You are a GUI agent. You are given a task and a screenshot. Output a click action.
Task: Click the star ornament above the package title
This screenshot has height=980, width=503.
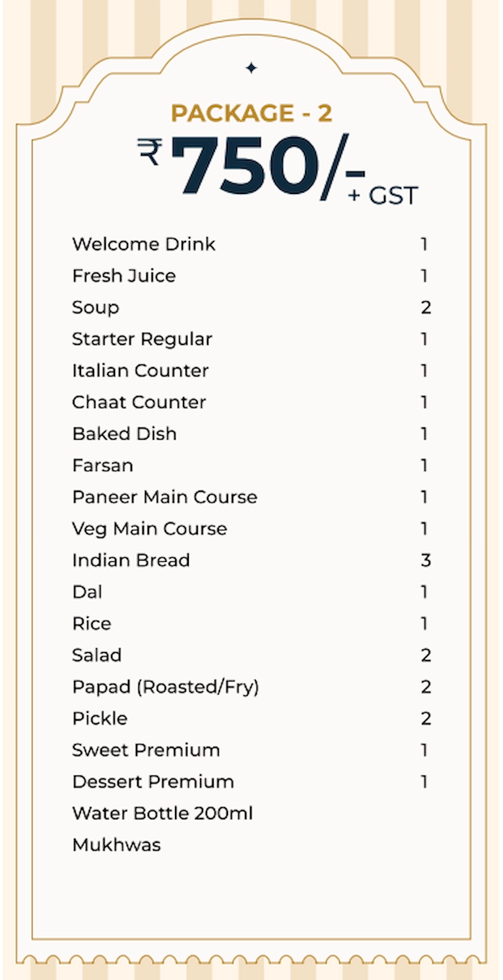[x=251, y=68]
